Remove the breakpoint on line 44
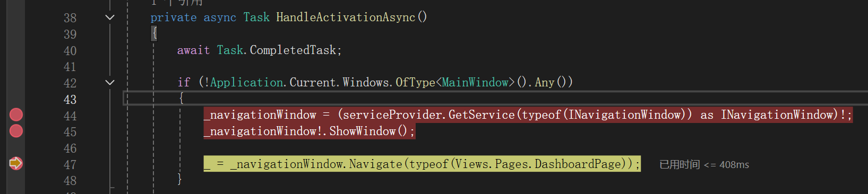 (16, 114)
